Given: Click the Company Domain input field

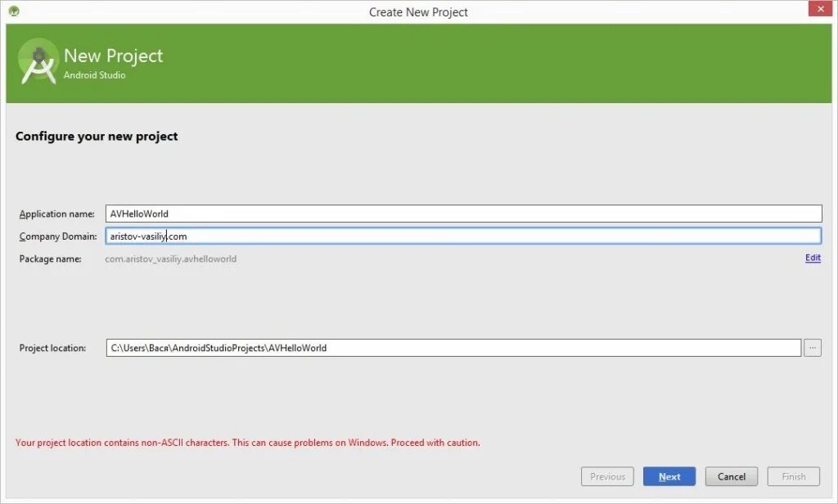Looking at the screenshot, I should (463, 236).
